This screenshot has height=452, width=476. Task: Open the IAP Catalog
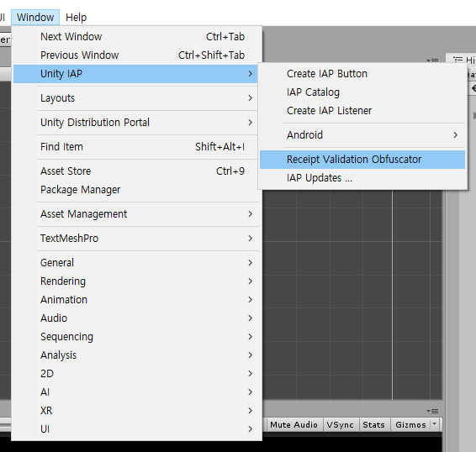coord(362,92)
